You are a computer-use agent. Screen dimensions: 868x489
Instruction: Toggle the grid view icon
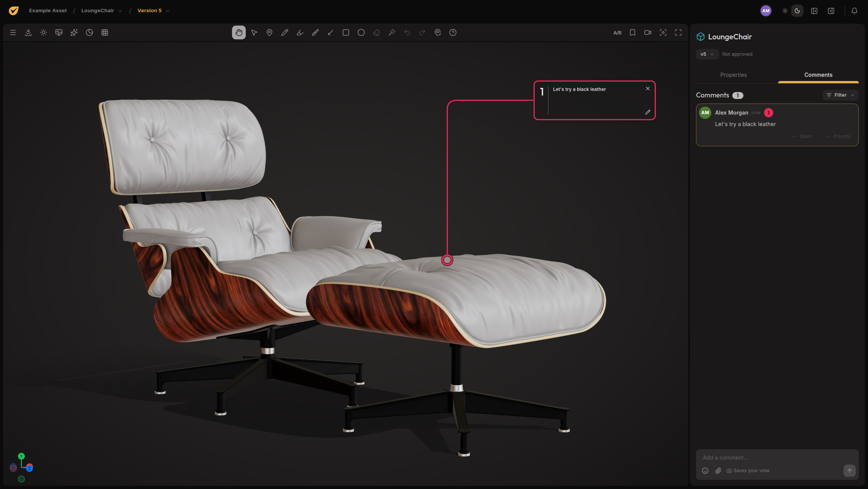click(x=105, y=32)
